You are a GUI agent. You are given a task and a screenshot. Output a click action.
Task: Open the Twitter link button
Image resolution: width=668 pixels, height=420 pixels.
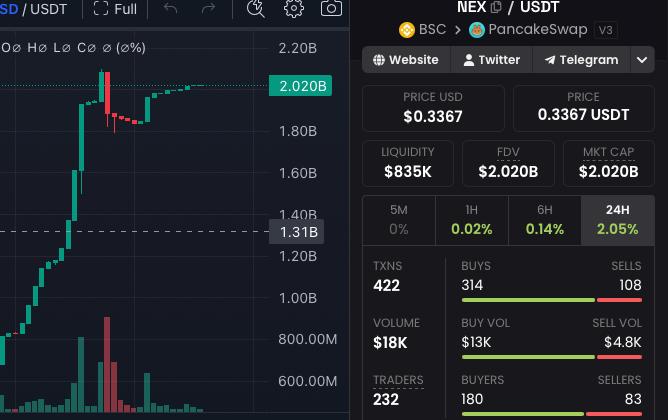click(492, 60)
